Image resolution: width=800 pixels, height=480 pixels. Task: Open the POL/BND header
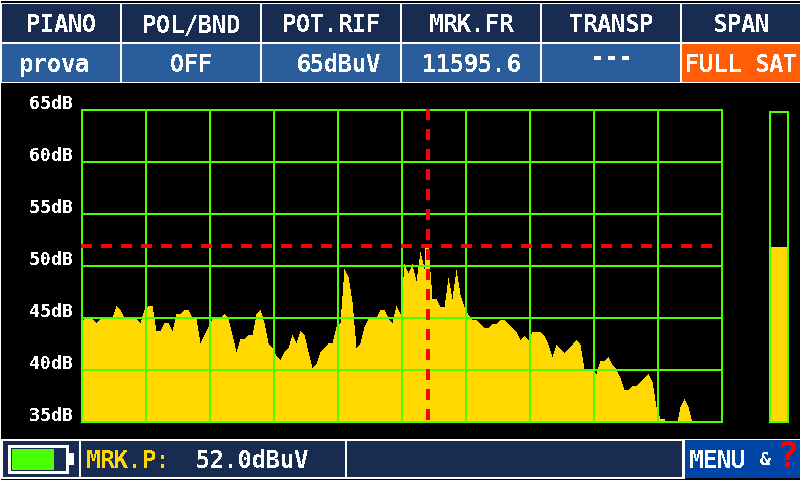191,23
